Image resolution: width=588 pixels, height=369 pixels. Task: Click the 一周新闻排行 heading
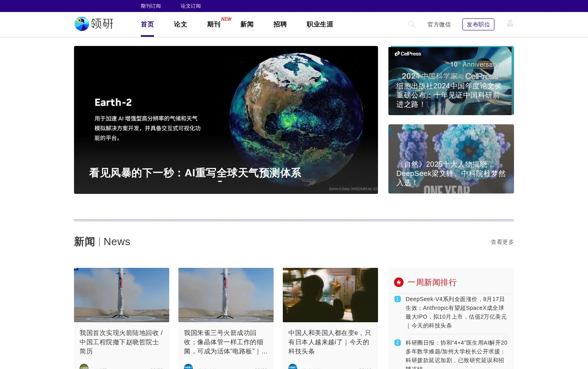click(x=432, y=282)
